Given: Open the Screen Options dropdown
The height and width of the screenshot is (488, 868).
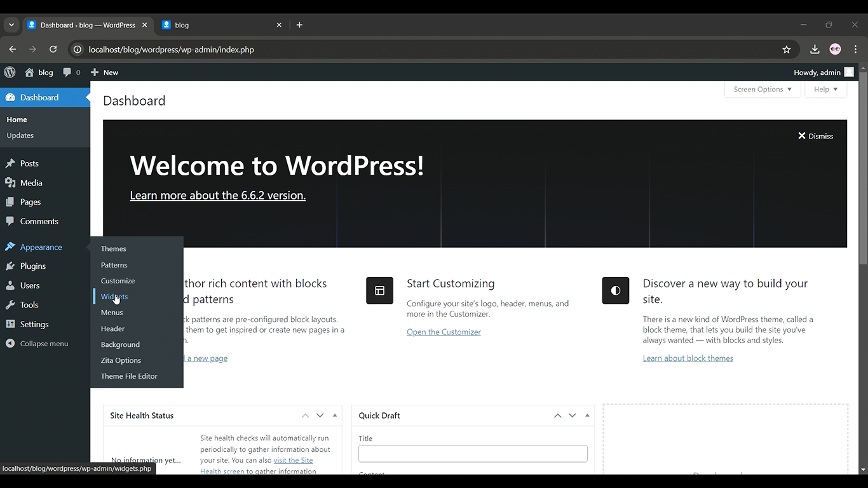Looking at the screenshot, I should pyautogui.click(x=763, y=90).
